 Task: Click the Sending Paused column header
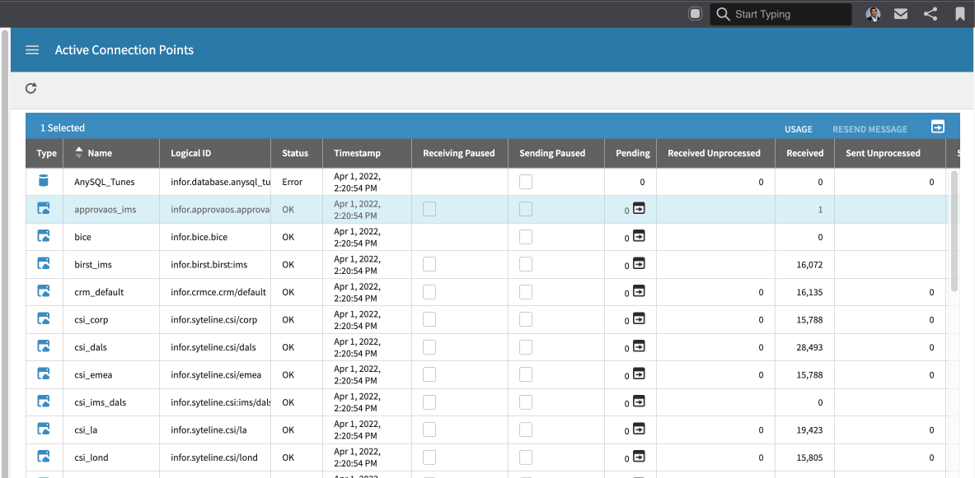(x=556, y=153)
